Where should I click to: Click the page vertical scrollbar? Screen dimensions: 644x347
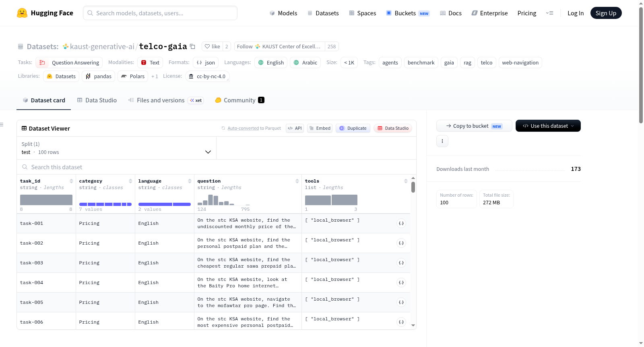pos(641,64)
